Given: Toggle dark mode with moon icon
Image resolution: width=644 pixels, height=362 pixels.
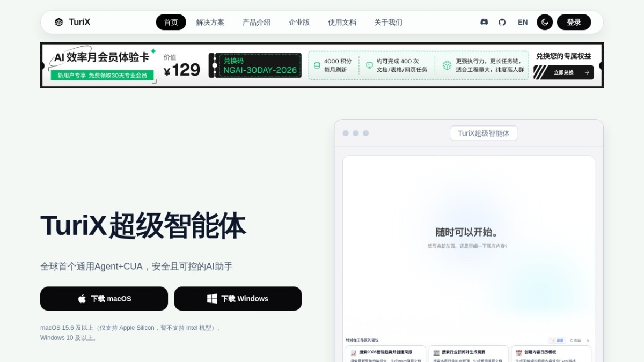Looking at the screenshot, I should [545, 22].
